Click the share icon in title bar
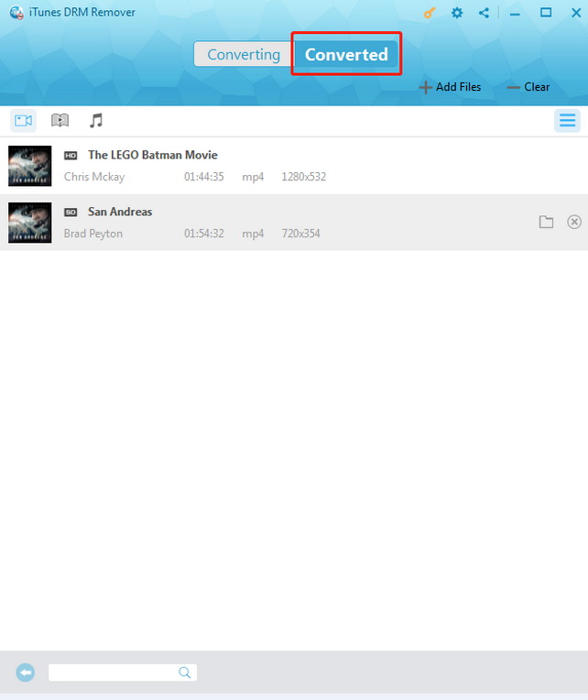 click(x=484, y=13)
